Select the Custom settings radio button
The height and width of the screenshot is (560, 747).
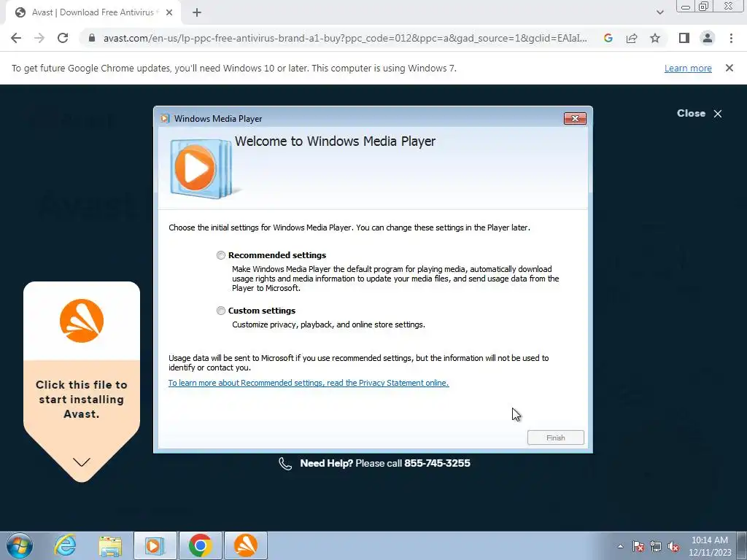pos(220,311)
